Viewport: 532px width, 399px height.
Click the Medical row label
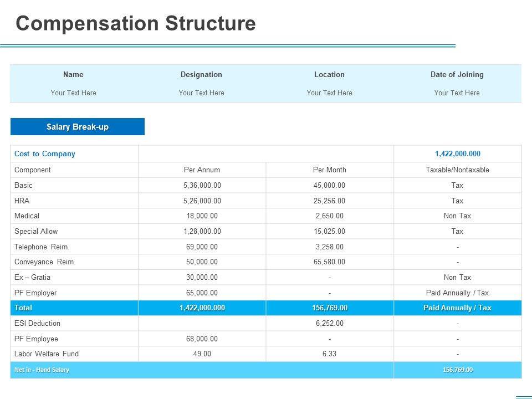(27, 216)
